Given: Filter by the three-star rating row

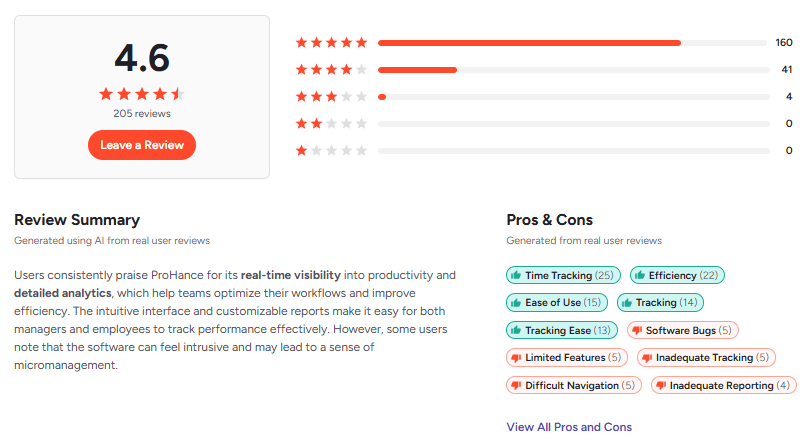Looking at the screenshot, I should (x=571, y=97).
